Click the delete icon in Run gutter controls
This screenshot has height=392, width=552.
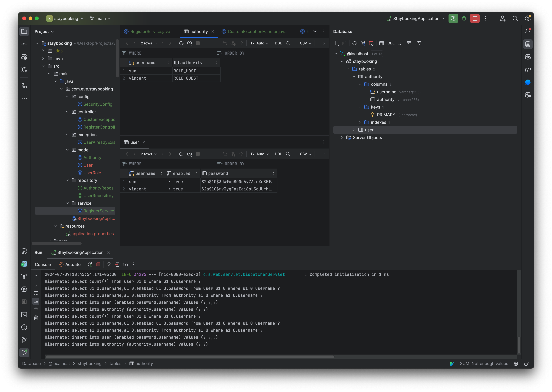click(36, 318)
